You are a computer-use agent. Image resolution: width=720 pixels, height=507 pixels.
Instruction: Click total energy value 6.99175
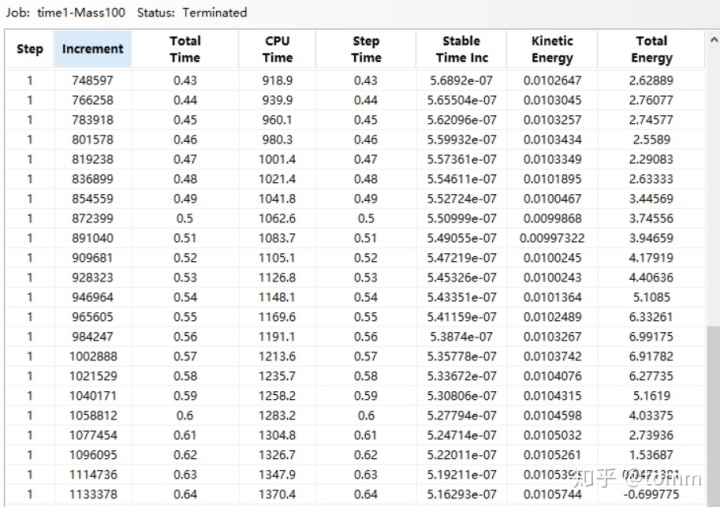pyautogui.click(x=651, y=337)
